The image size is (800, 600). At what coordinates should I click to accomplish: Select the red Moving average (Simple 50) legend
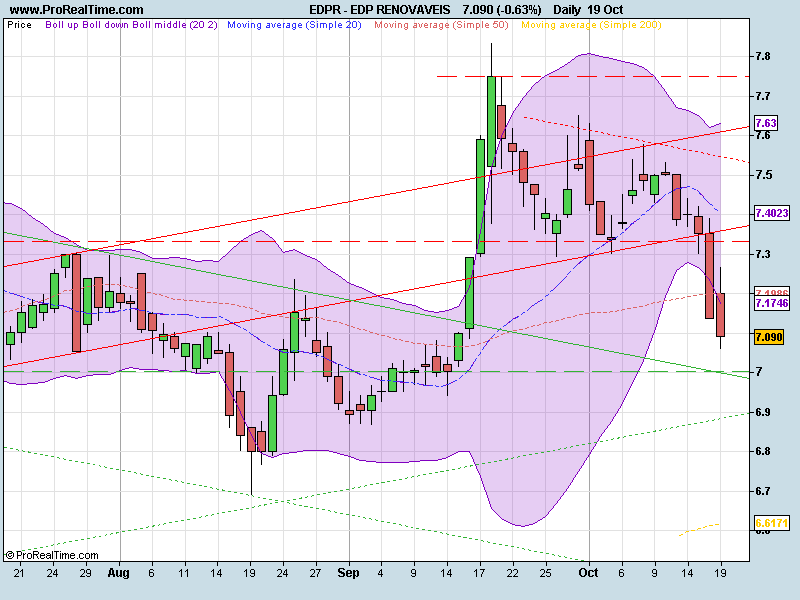pos(441,24)
